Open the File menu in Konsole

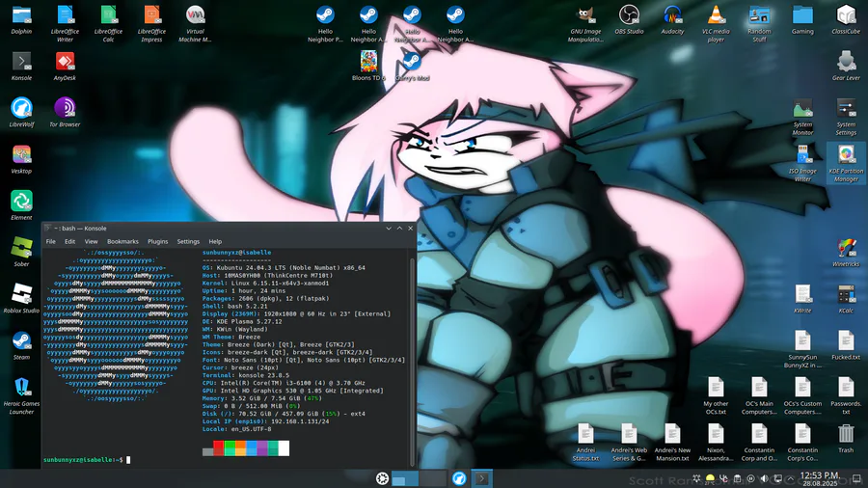50,241
